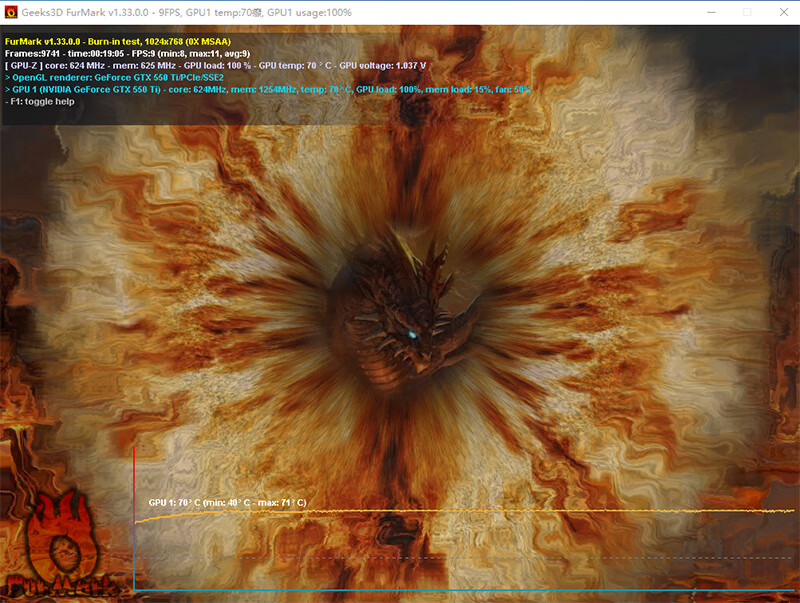This screenshot has height=603, width=800.
Task: Click the FurMark flame icon in title bar
Action: click(x=11, y=12)
